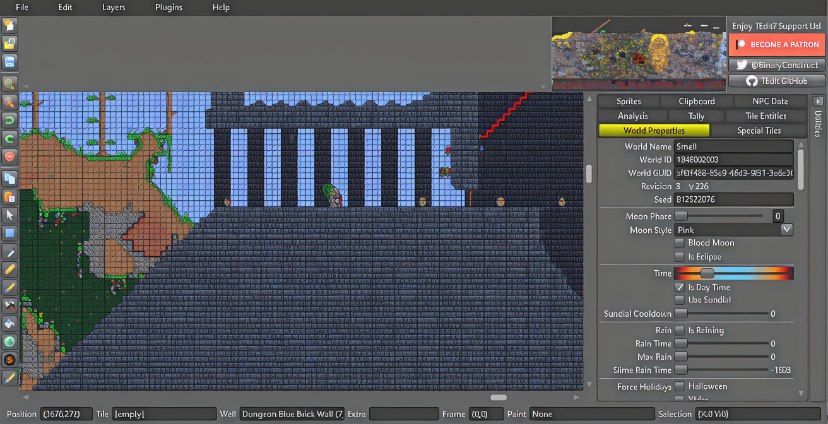Switch to the Clipboard tab
The height and width of the screenshot is (424, 828).
point(697,101)
